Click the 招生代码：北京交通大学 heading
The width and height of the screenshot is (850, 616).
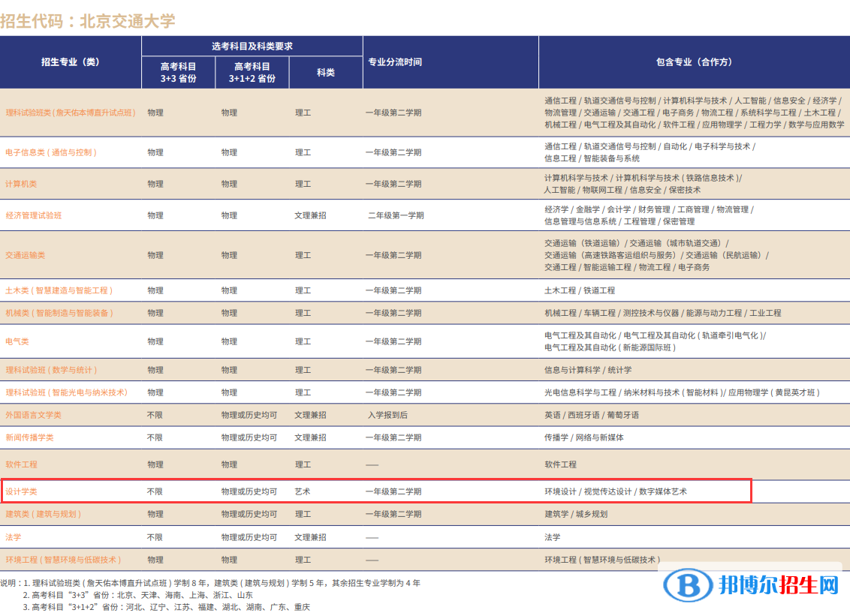click(x=88, y=21)
